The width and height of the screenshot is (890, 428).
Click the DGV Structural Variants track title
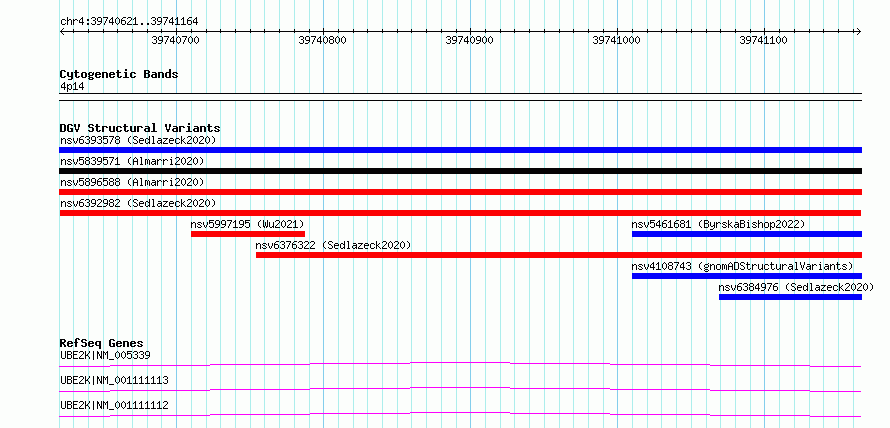pyautogui.click(x=140, y=128)
